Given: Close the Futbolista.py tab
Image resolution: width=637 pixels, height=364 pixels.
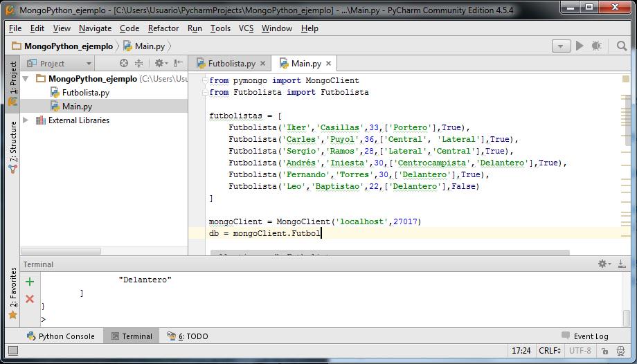Looking at the screenshot, I should tap(263, 64).
